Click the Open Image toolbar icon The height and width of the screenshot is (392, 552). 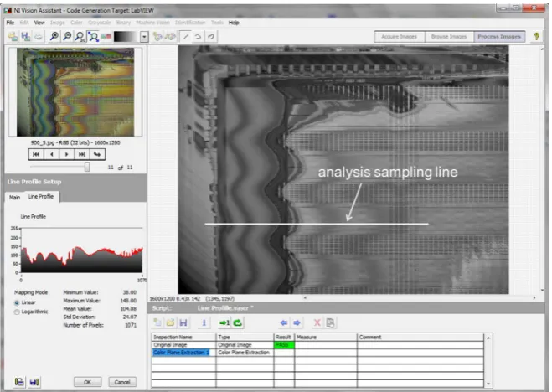click(x=13, y=36)
